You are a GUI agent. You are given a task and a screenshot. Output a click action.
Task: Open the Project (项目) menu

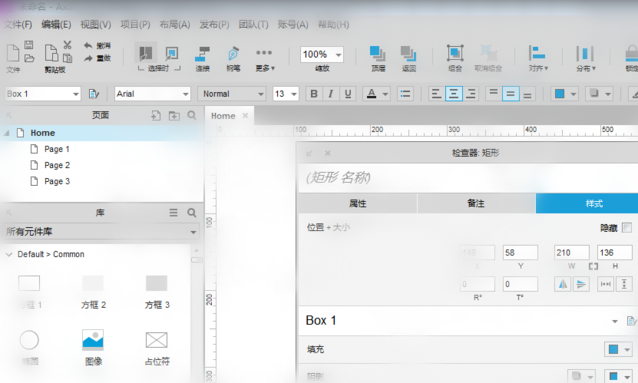coord(135,24)
